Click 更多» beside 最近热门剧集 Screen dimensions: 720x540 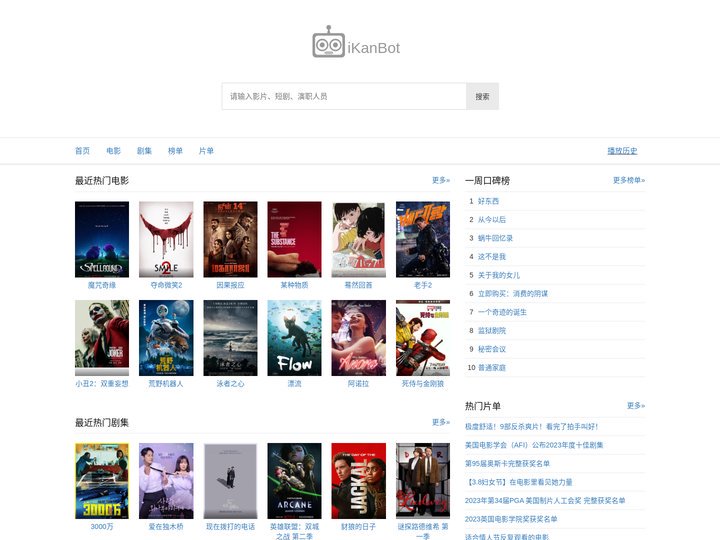tap(441, 422)
